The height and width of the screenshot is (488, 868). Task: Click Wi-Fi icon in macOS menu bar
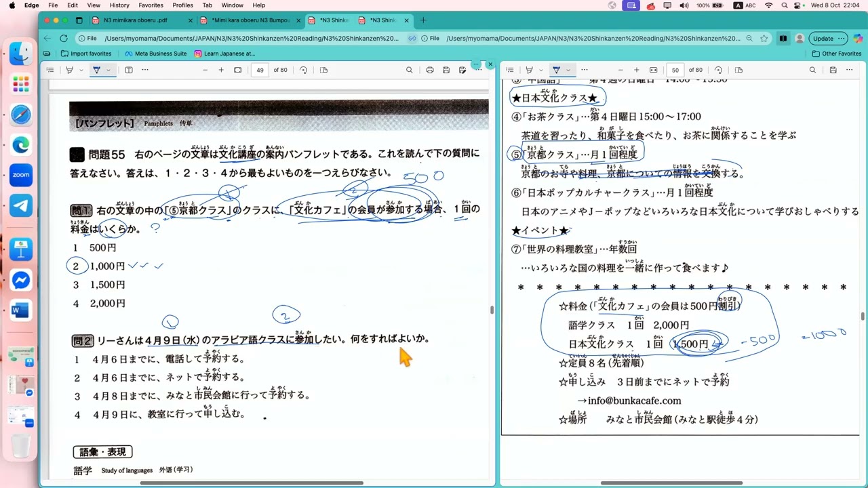768,5
